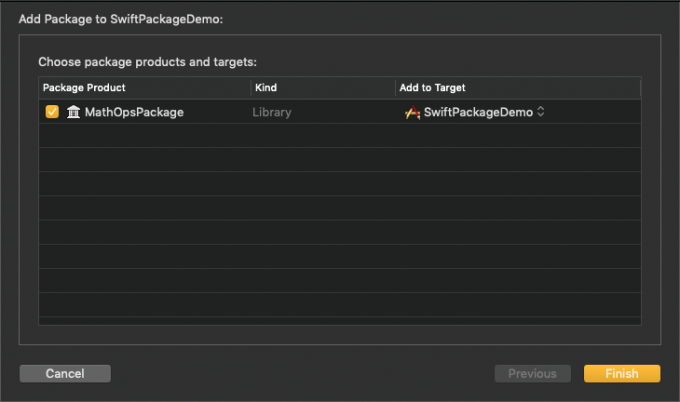
Task: Click the library building icon beside MathOpsPackage
Action: 73,112
